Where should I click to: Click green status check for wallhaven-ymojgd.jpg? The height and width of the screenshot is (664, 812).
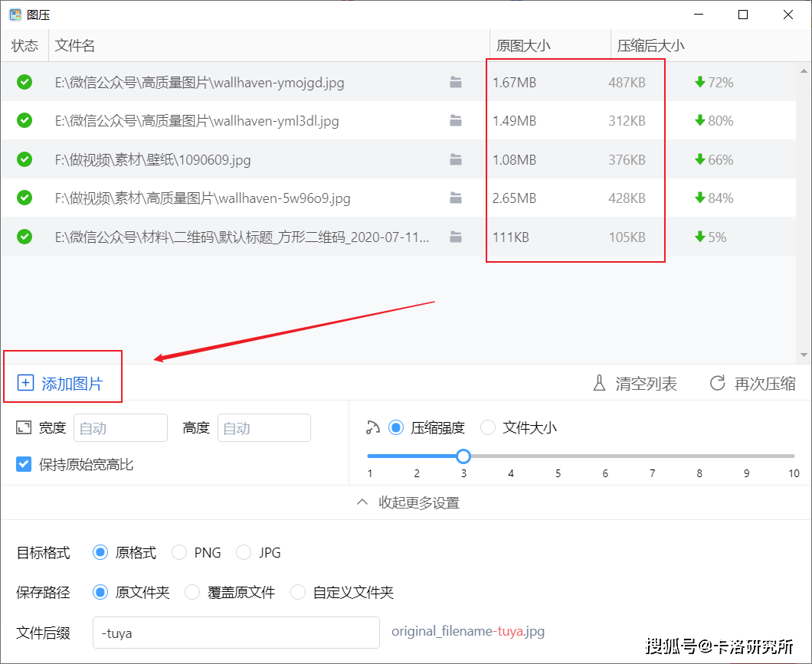[25, 82]
